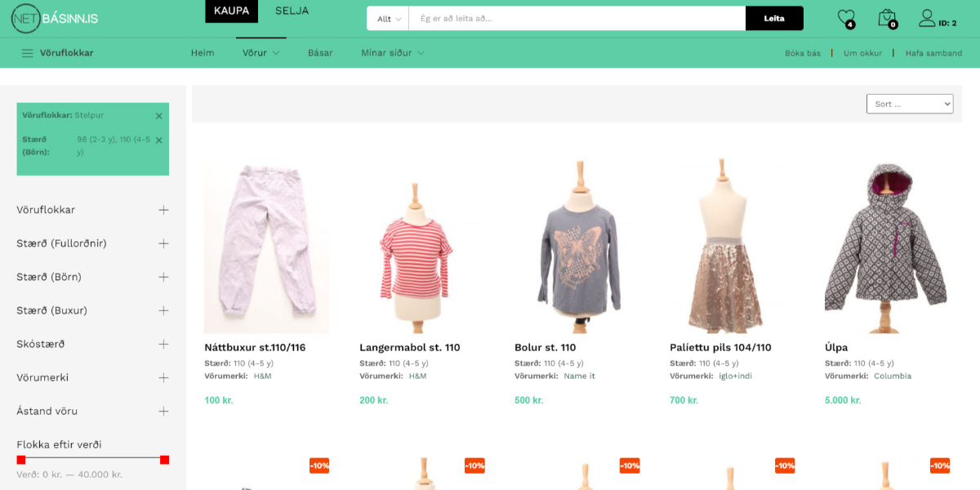Click the left price slider handle

21,460
